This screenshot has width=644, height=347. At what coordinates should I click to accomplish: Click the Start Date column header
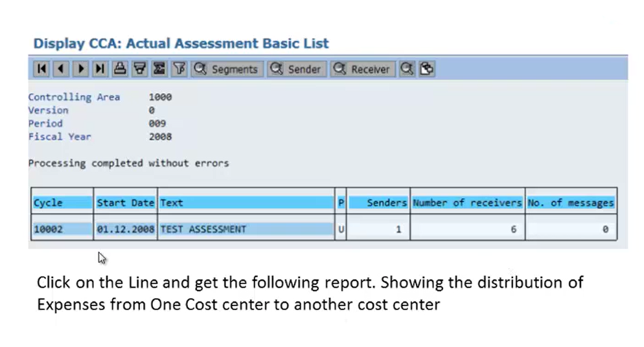pyautogui.click(x=125, y=203)
